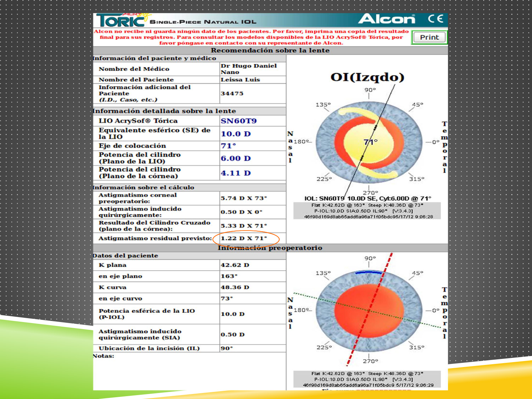Click the '1.22 D X 71°' residual astigmatism value

tap(244, 238)
